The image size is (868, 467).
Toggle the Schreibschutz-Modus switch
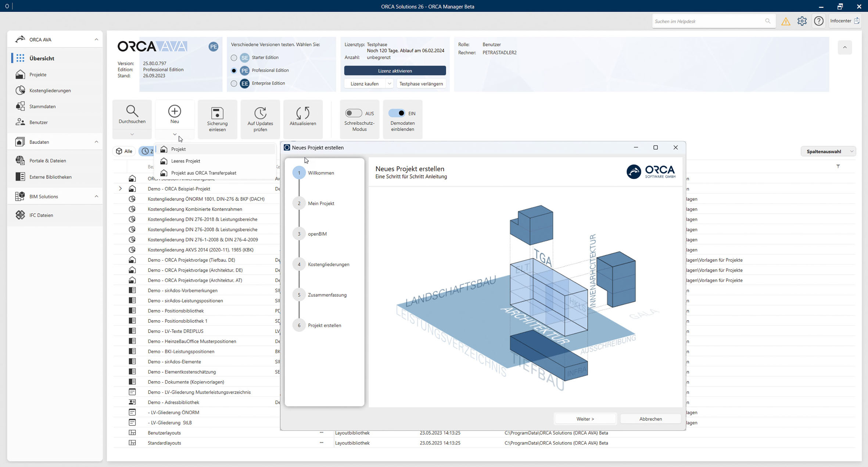354,113
